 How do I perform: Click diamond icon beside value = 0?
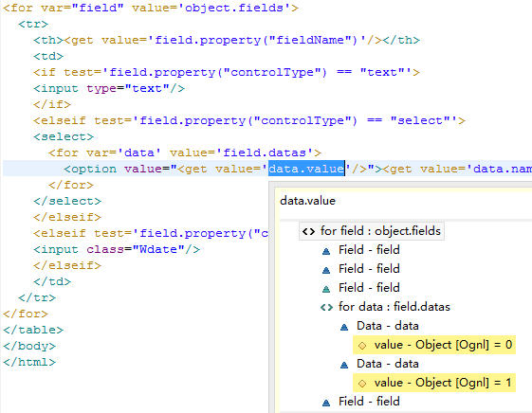[x=362, y=346]
